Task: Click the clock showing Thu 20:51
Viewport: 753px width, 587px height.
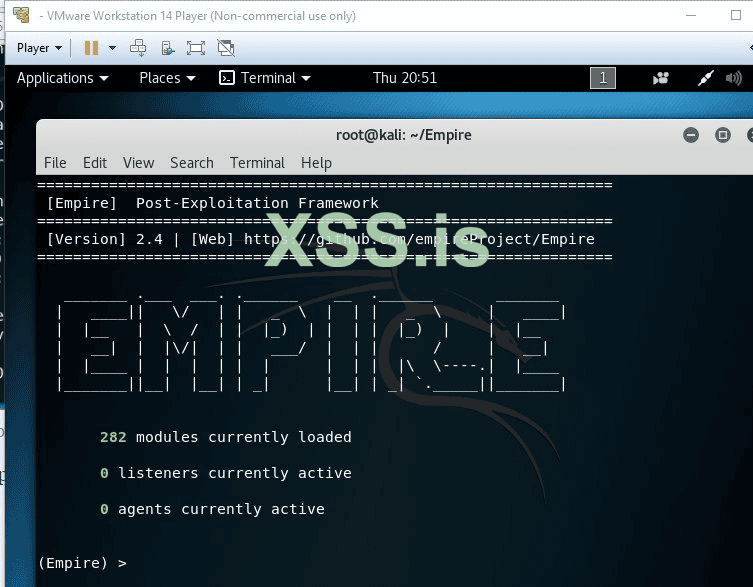Action: pyautogui.click(x=405, y=78)
